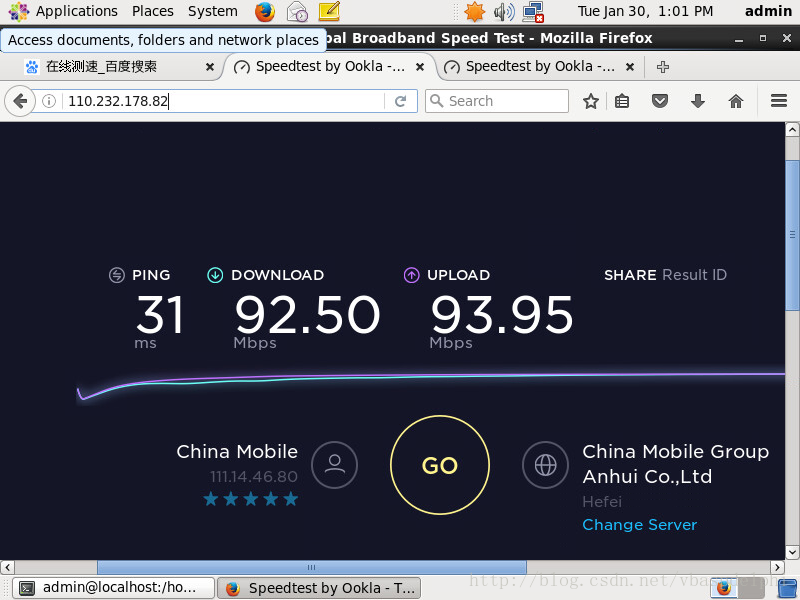Open the admin user menu
This screenshot has width=800, height=600.
(x=768, y=11)
